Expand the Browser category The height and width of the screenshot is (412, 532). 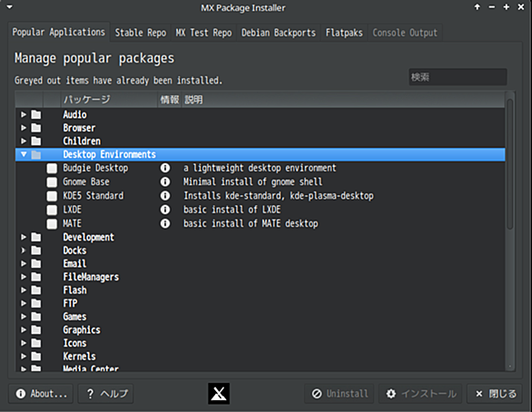tap(24, 128)
